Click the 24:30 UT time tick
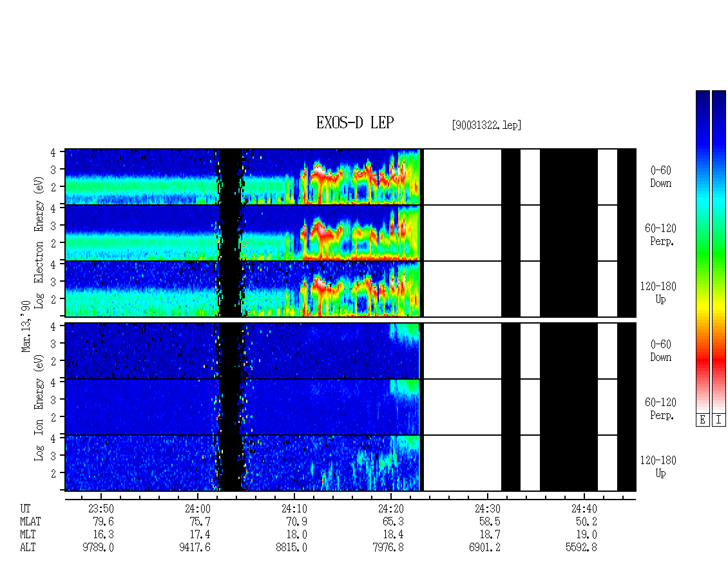 point(487,509)
